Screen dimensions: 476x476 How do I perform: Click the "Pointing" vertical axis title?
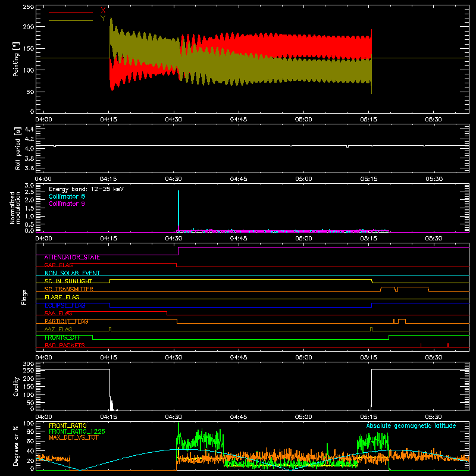click(16, 59)
